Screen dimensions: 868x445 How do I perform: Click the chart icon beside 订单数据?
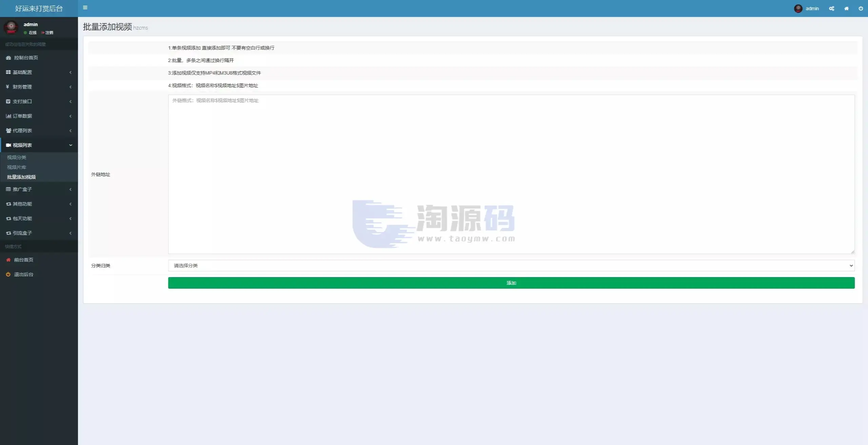pos(8,116)
